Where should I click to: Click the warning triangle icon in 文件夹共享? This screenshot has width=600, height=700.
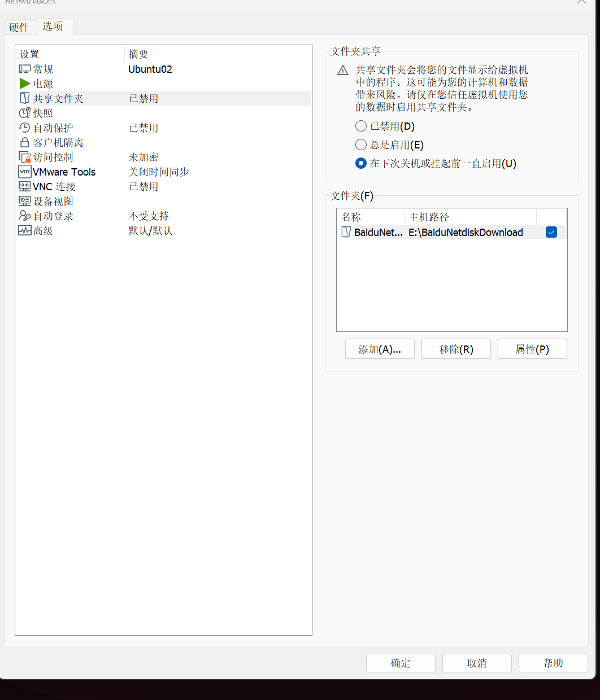(x=343, y=71)
